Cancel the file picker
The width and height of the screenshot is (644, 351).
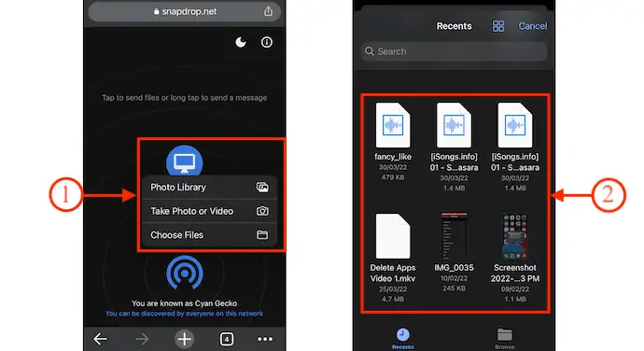click(532, 26)
